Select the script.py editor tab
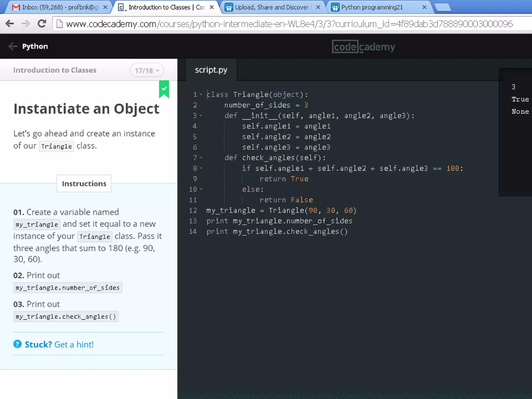This screenshot has width=532, height=399. (x=211, y=70)
